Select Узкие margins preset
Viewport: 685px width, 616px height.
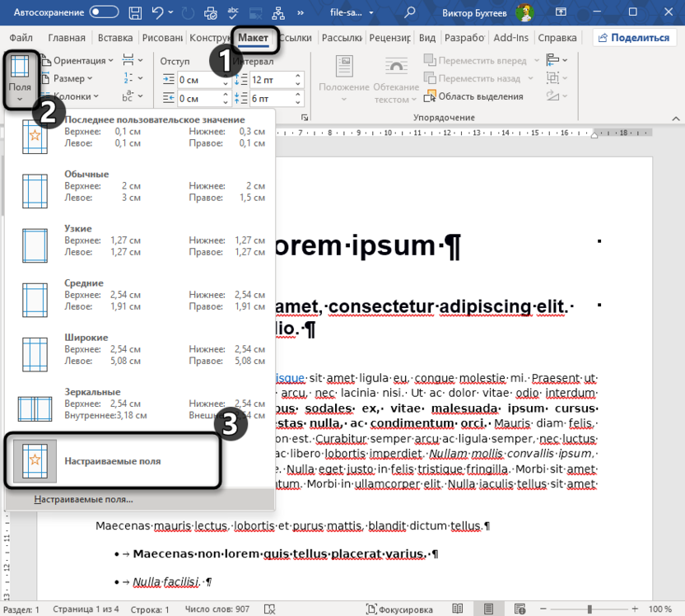140,245
